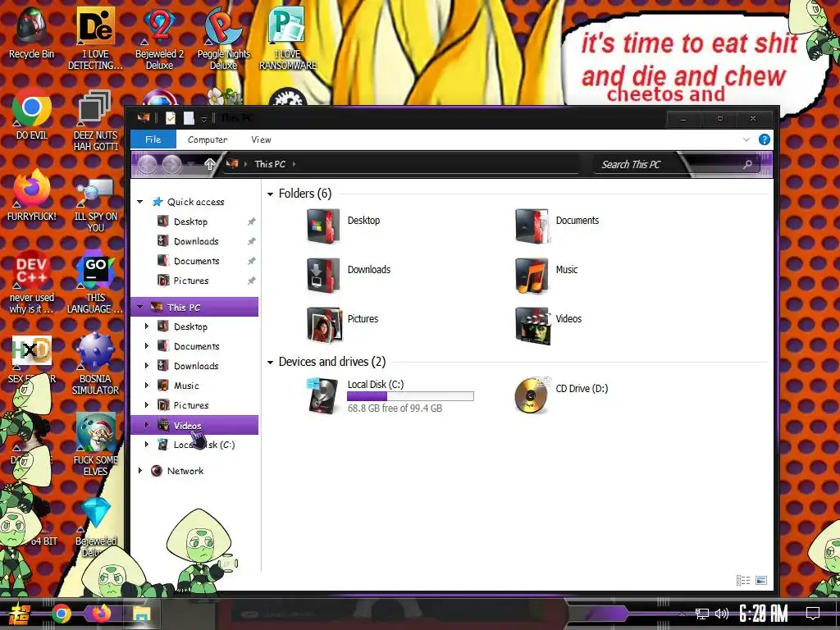This screenshot has width=840, height=630.
Task: Open the DEV C++ never used shortcut
Action: tap(32, 282)
